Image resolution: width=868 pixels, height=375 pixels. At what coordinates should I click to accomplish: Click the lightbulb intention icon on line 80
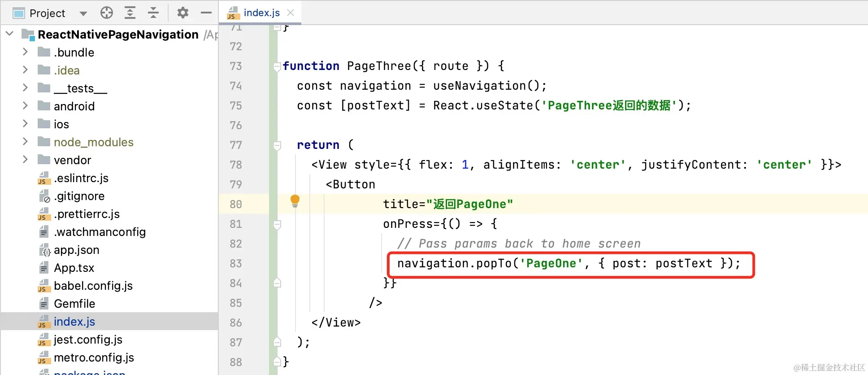pyautogui.click(x=295, y=201)
